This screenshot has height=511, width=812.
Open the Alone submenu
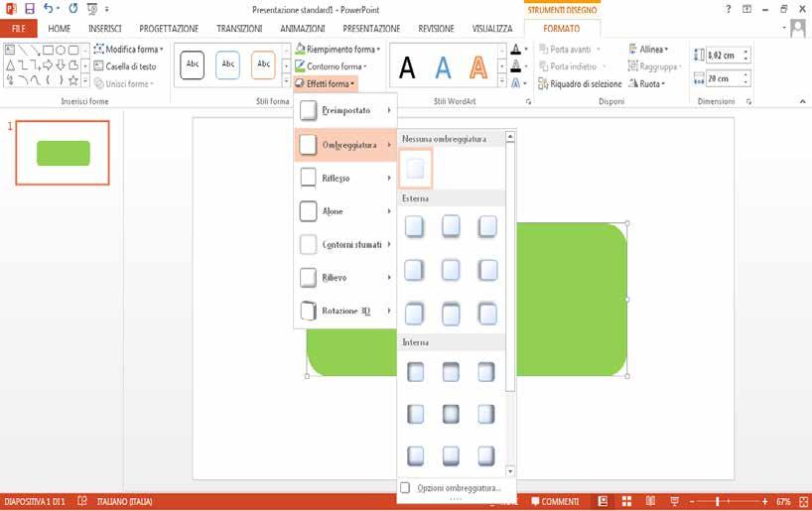(345, 211)
